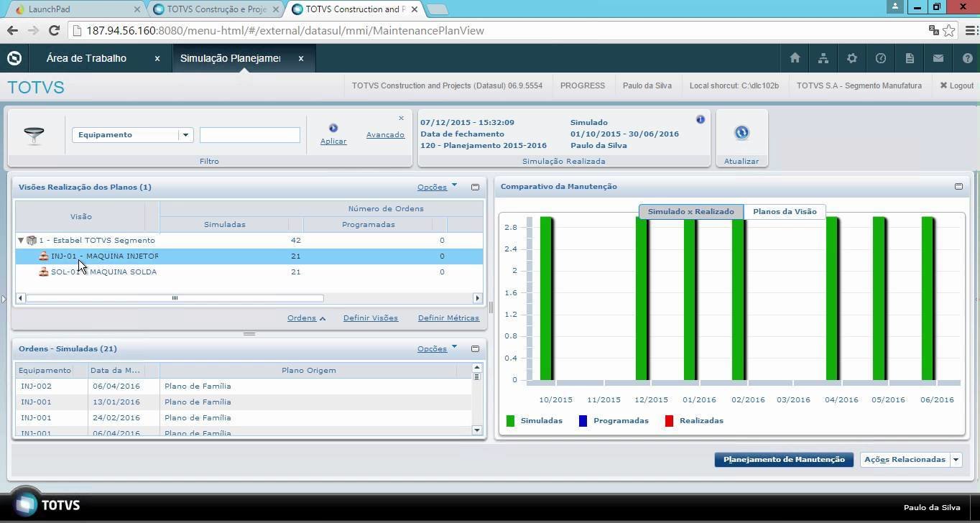Image resolution: width=980 pixels, height=523 pixels.
Task: Click Planejamento de Manutenção button
Action: 784,460
